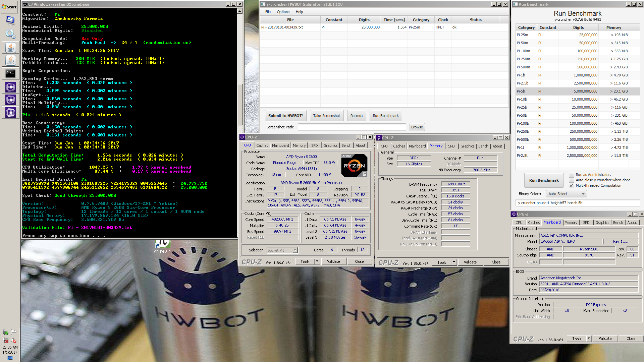Click title icon of CPU-Z Mainboard window
This screenshot has width=644, height=362.
pos(514,214)
